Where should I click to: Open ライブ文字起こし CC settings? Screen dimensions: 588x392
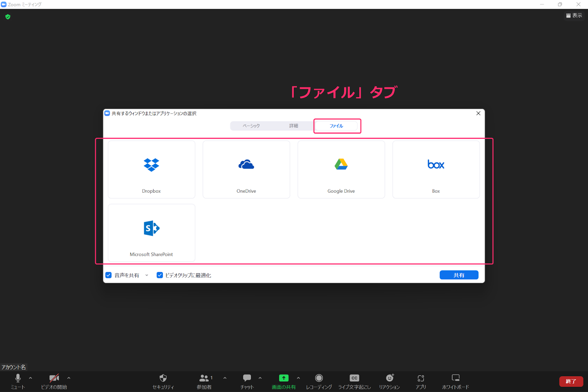[354, 381]
